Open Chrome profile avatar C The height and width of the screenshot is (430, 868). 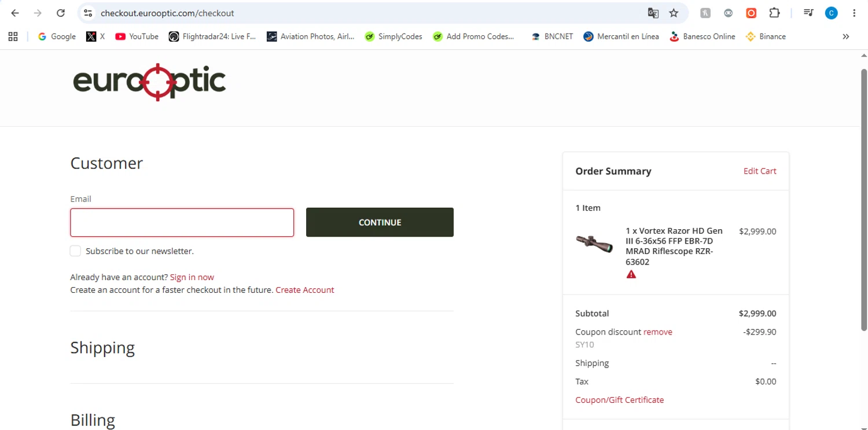[832, 13]
